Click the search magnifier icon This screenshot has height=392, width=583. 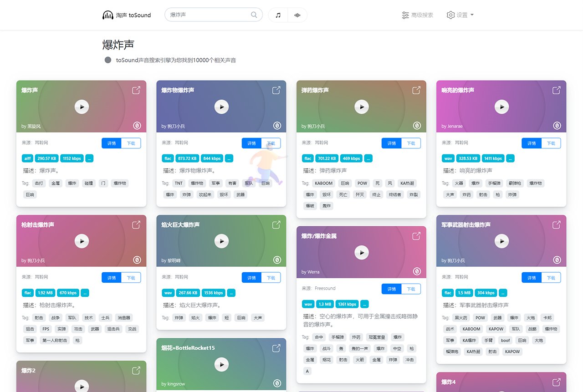tap(254, 15)
